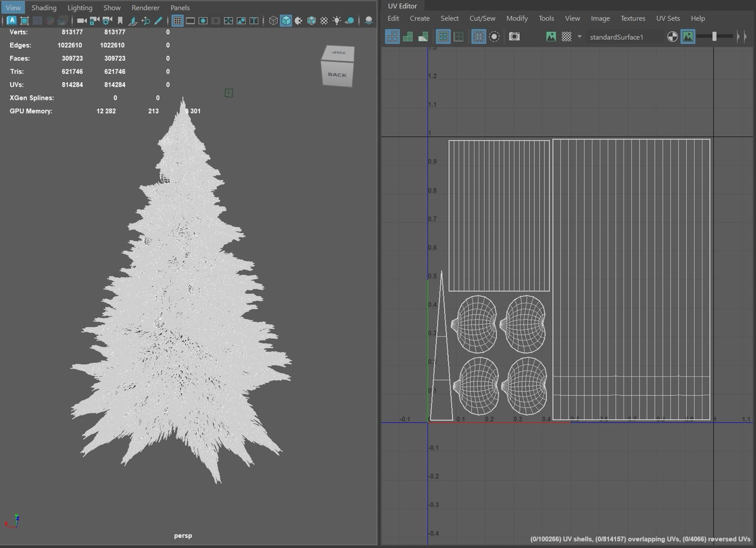The image size is (756, 548).
Task: Toggle the resolution gate icon
Action: (203, 21)
